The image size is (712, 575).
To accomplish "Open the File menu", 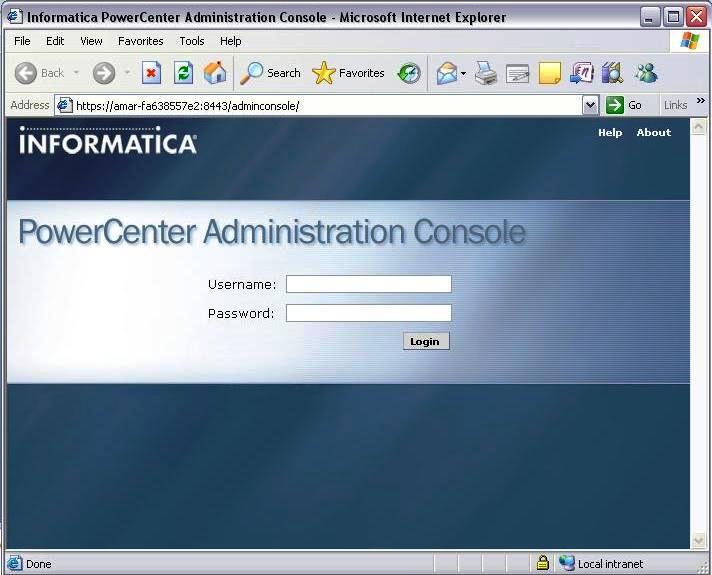I will tap(22, 41).
